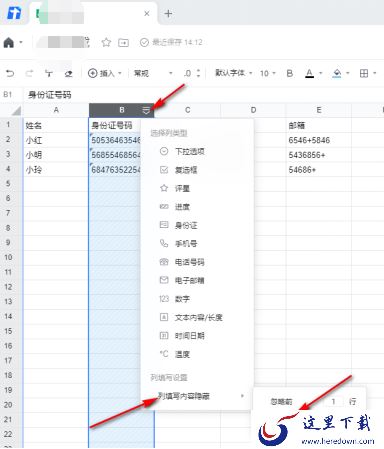Click the Tencent Docs logo icon
This screenshot has height=449, width=384.
[14, 13]
